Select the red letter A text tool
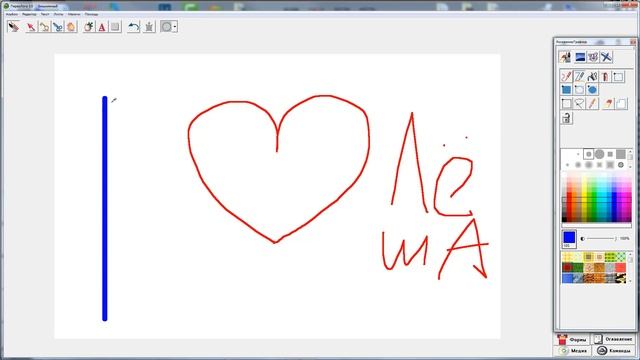 coord(102,27)
